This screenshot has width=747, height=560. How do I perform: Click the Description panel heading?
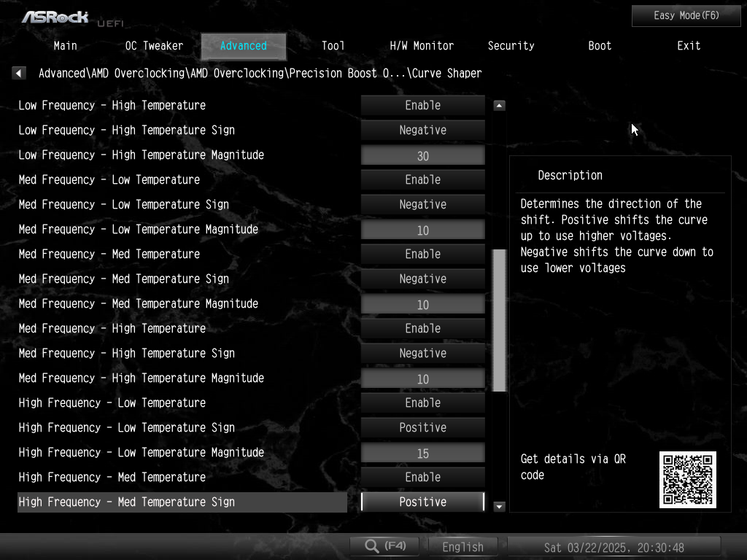click(570, 175)
